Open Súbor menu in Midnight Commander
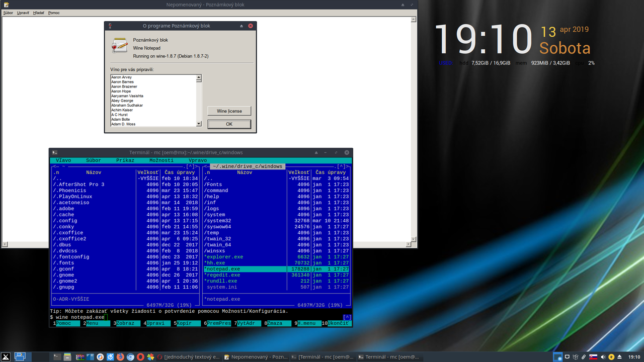Screen dimensions: 644x362 [94, 160]
